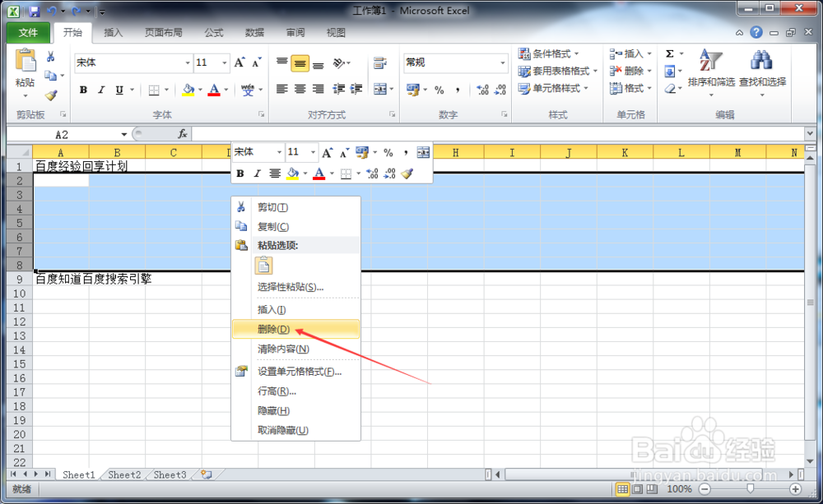This screenshot has height=504, width=823.
Task: Open the Name Box dropdown arrow
Action: (124, 135)
